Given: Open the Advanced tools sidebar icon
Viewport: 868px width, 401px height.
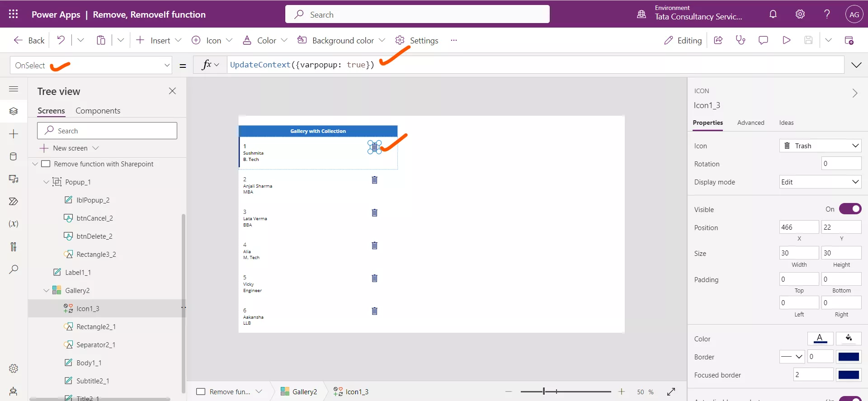Looking at the screenshot, I should pos(14,246).
